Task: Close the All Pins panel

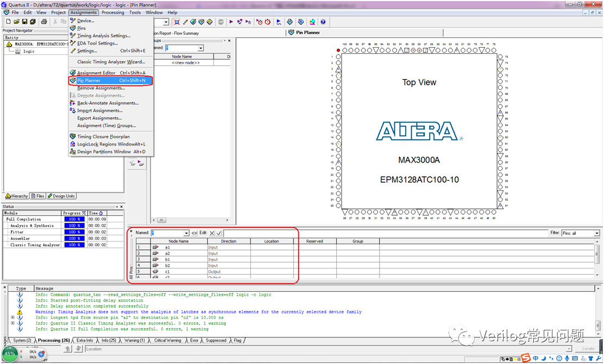Action: tap(131, 231)
